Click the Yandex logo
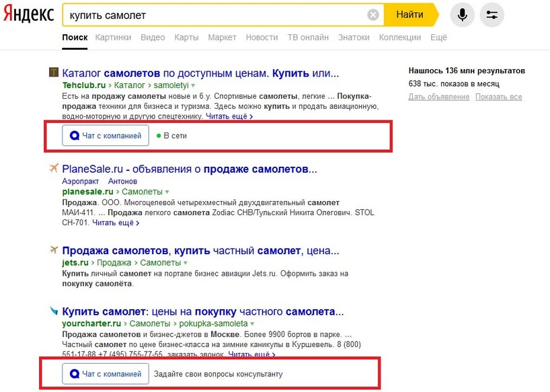The width and height of the screenshot is (550, 392). tap(28, 15)
